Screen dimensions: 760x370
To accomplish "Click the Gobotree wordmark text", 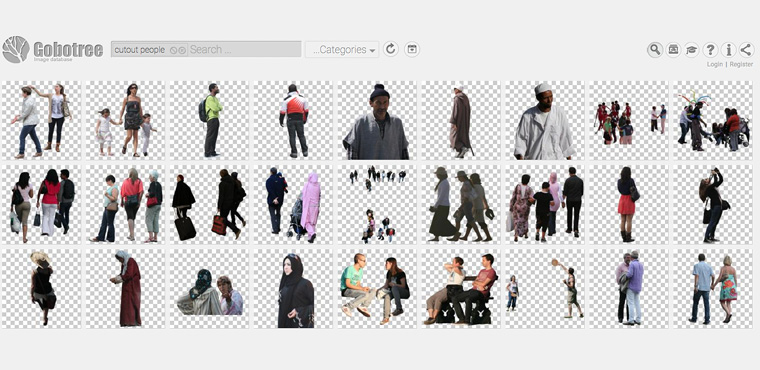I will coord(68,49).
